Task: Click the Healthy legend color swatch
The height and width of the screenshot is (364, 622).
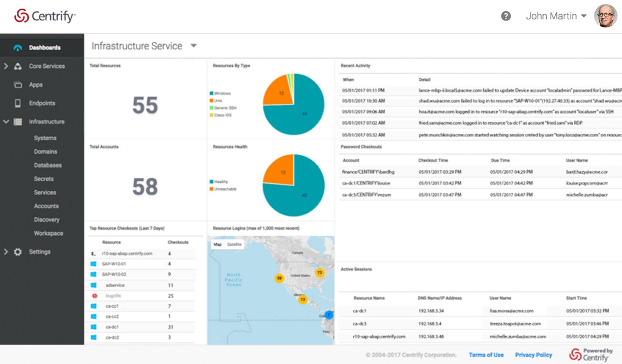Action: coord(212,182)
